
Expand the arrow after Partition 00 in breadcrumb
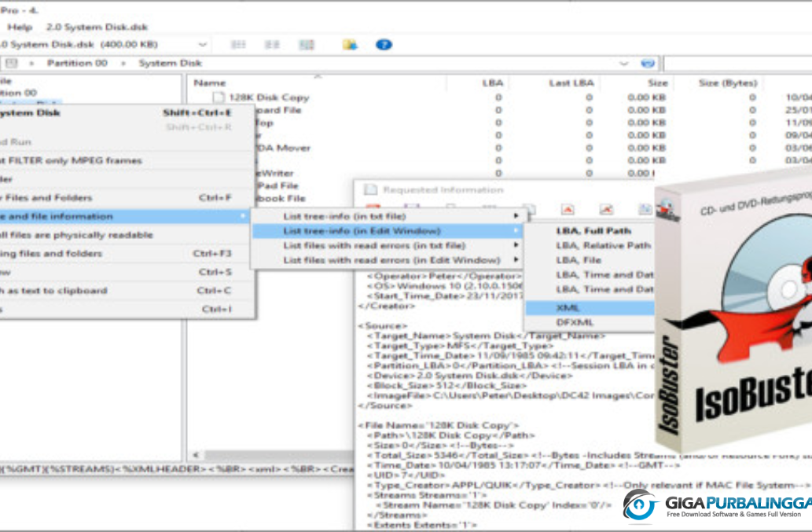[x=123, y=63]
